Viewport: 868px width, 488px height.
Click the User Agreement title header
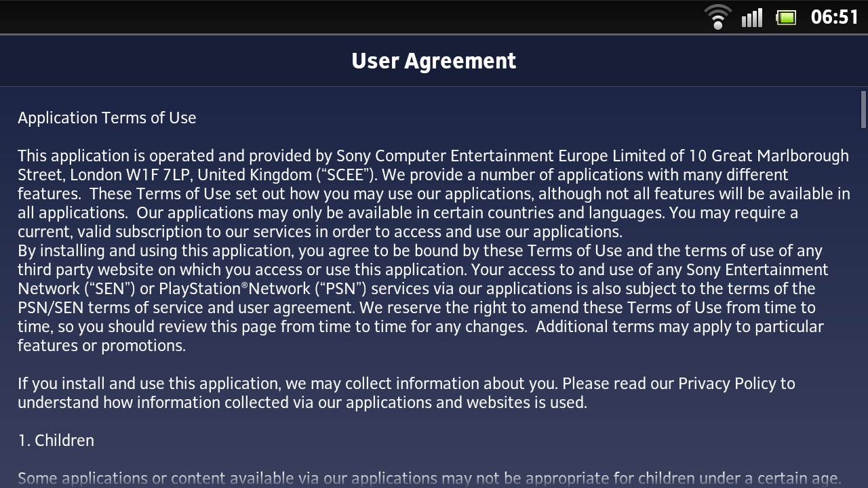[x=434, y=61]
